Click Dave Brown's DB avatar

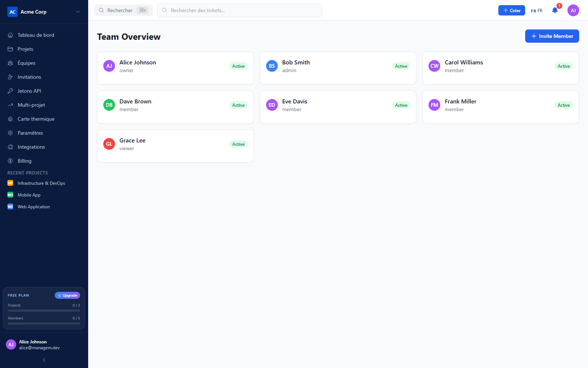point(109,105)
